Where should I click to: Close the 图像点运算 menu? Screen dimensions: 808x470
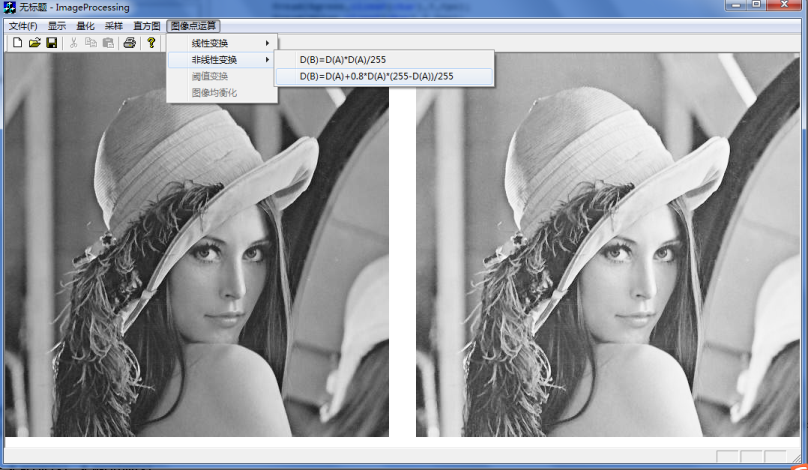coord(194,26)
